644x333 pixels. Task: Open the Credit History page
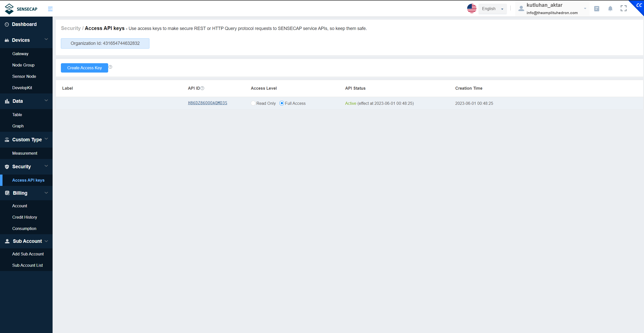(24, 217)
